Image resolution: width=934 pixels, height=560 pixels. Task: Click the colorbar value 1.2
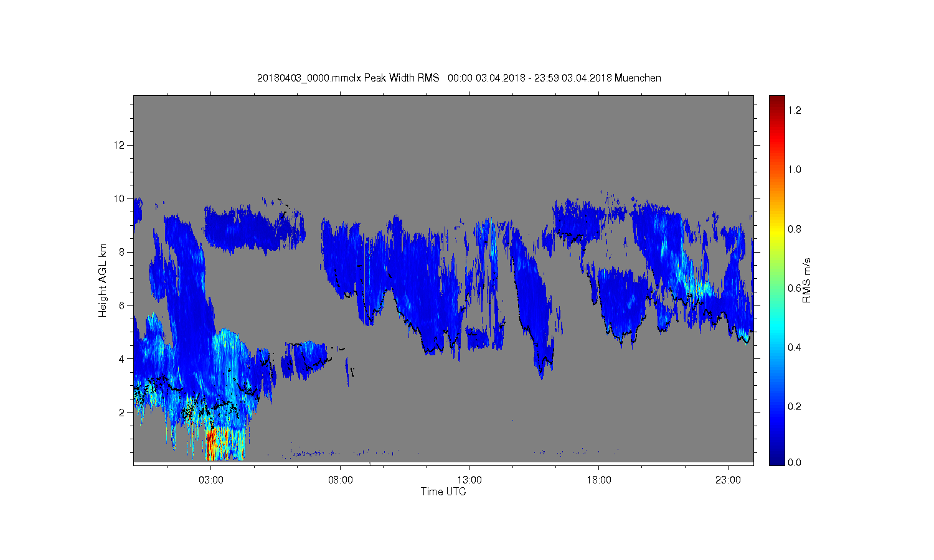point(794,110)
